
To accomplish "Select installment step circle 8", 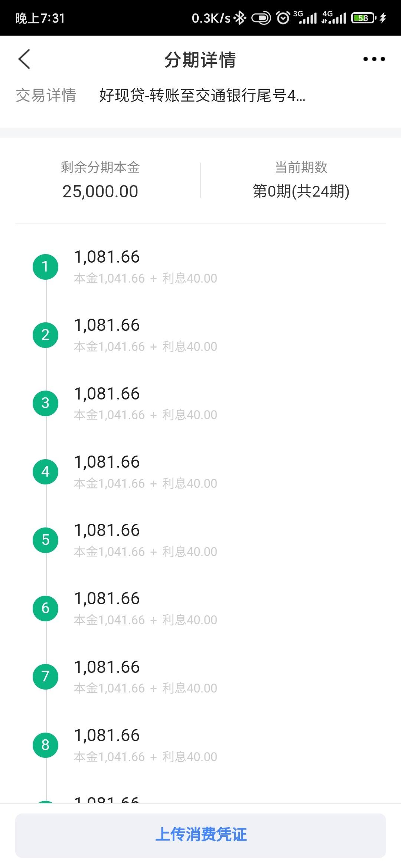I will pos(45,744).
